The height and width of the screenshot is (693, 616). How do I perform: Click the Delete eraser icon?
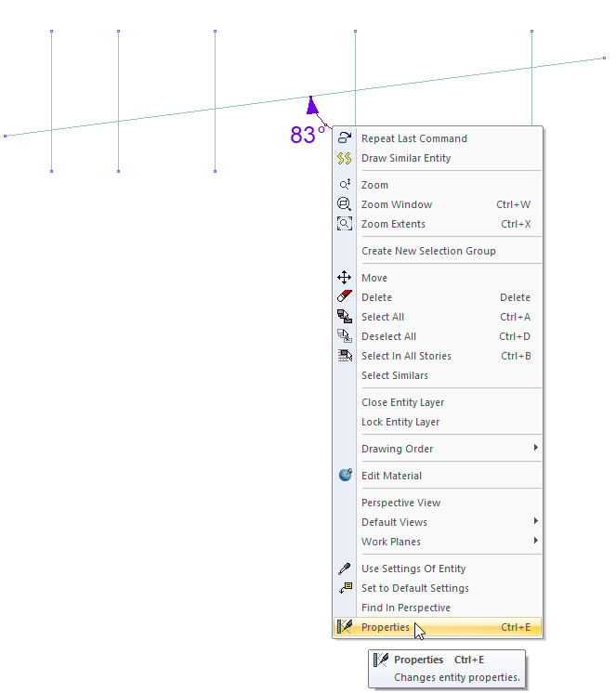pos(344,297)
